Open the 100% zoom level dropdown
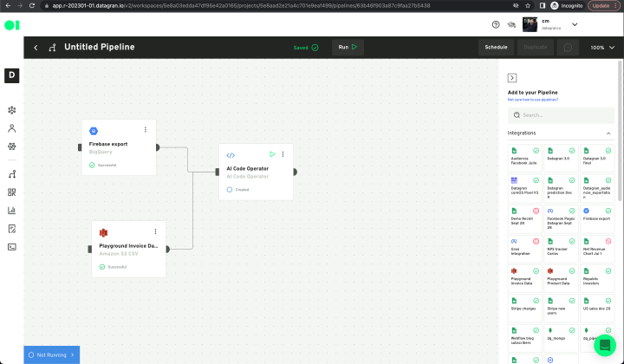The image size is (624, 364). click(602, 48)
